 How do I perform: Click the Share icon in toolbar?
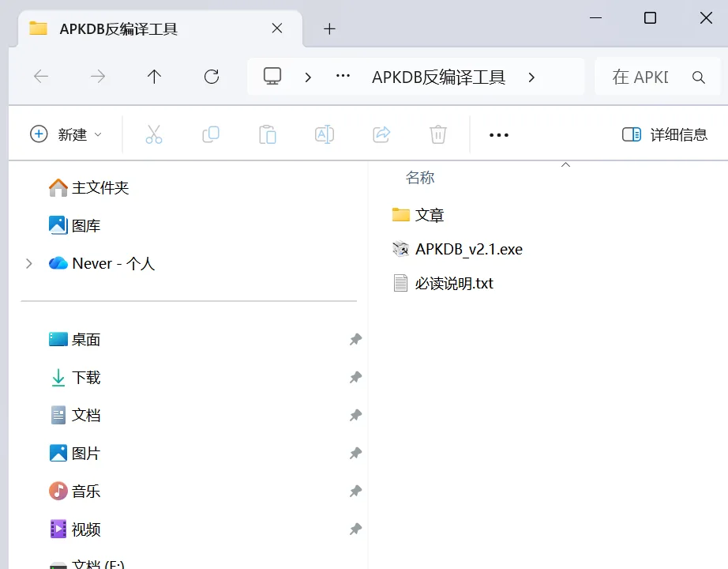(381, 134)
